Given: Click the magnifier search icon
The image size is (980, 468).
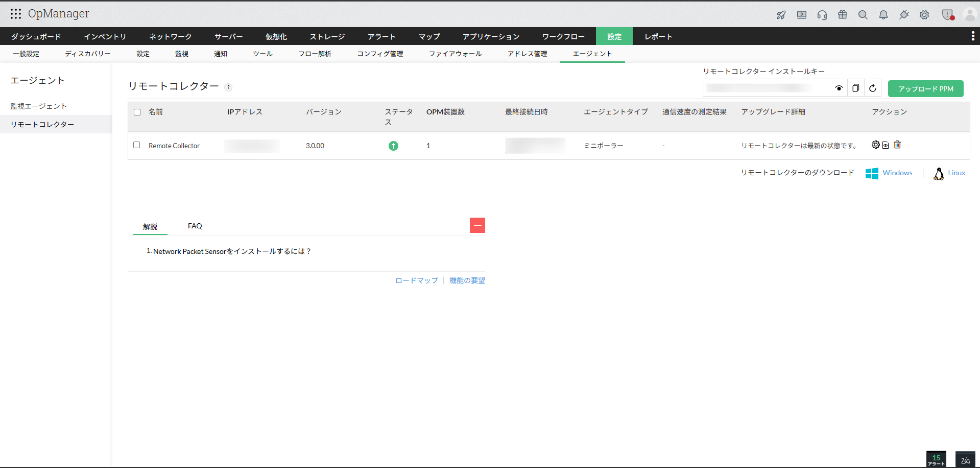Looking at the screenshot, I should pos(863,15).
